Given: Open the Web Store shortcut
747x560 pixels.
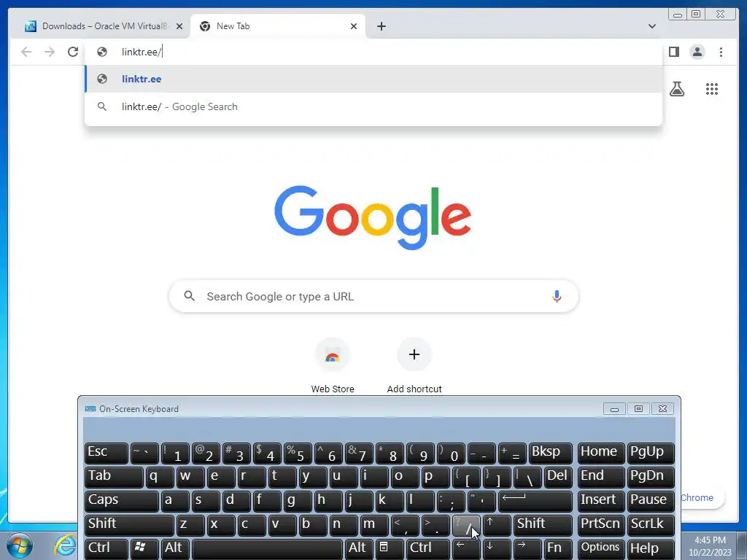Looking at the screenshot, I should (333, 366).
